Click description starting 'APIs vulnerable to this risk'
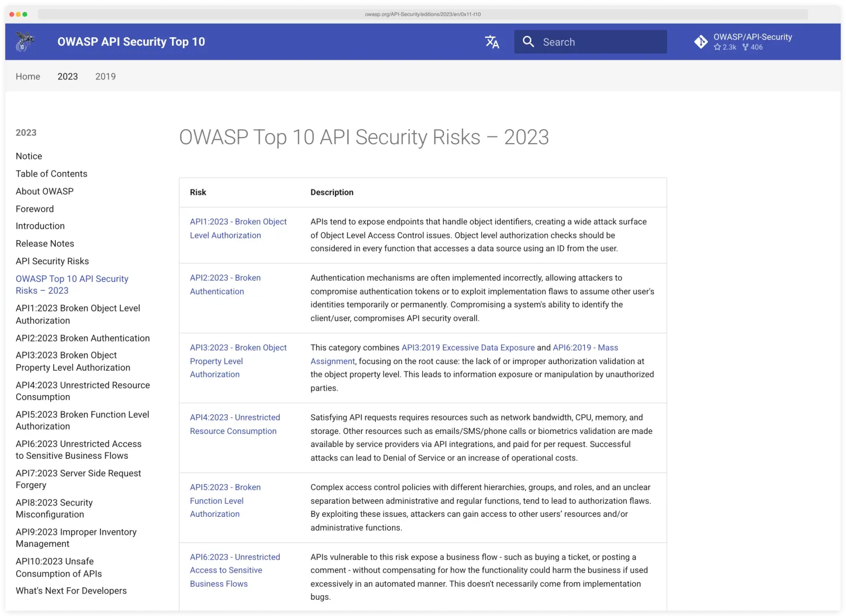This screenshot has height=616, width=846. click(479, 577)
